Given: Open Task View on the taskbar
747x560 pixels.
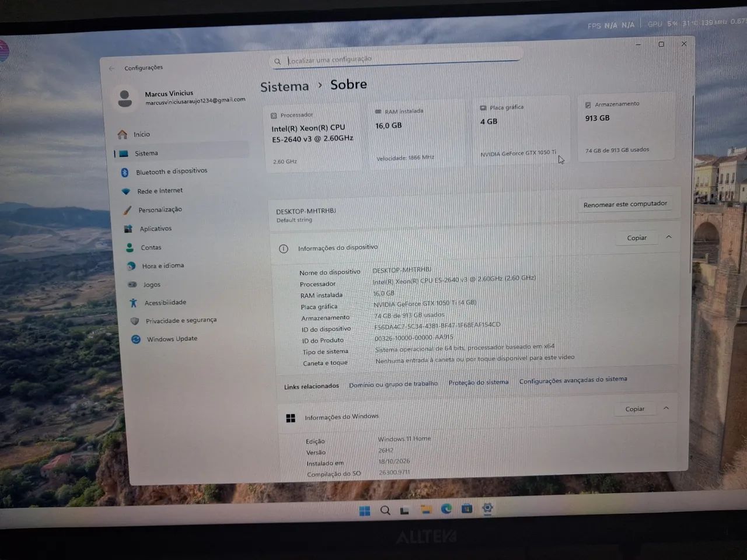Looking at the screenshot, I should coord(404,510).
